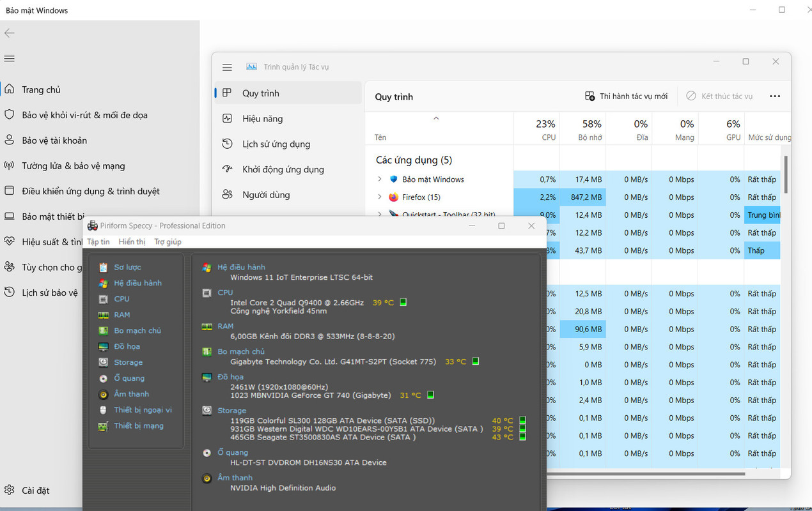This screenshot has height=511, width=812.
Task: Click the CPU chip icon in Speccy summary
Action: (x=207, y=293)
